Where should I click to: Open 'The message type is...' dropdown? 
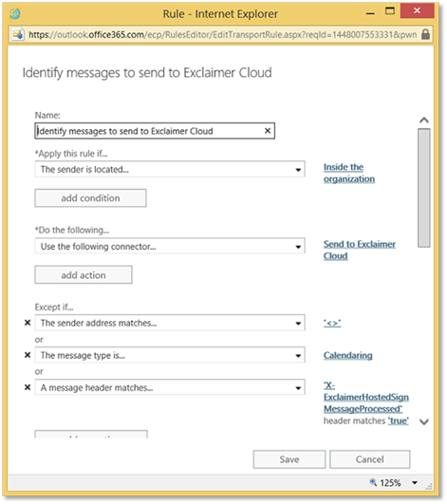pyautogui.click(x=170, y=356)
